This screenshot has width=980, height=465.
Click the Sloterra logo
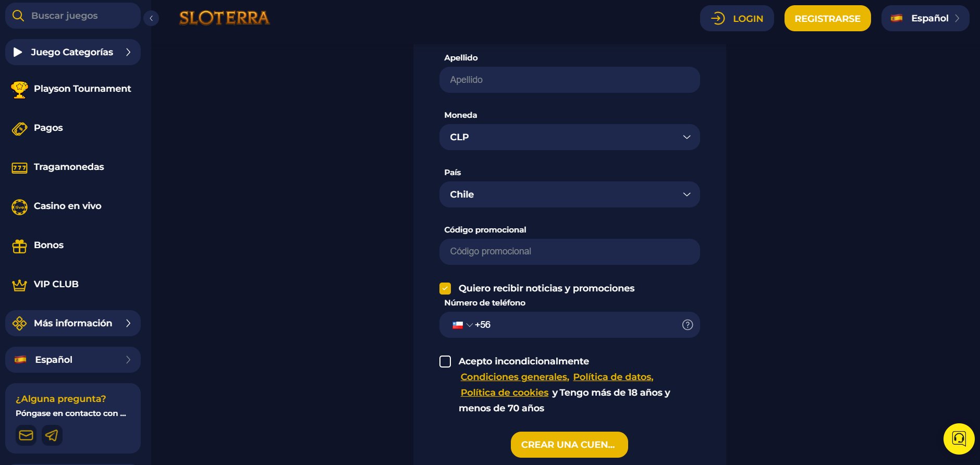point(224,18)
